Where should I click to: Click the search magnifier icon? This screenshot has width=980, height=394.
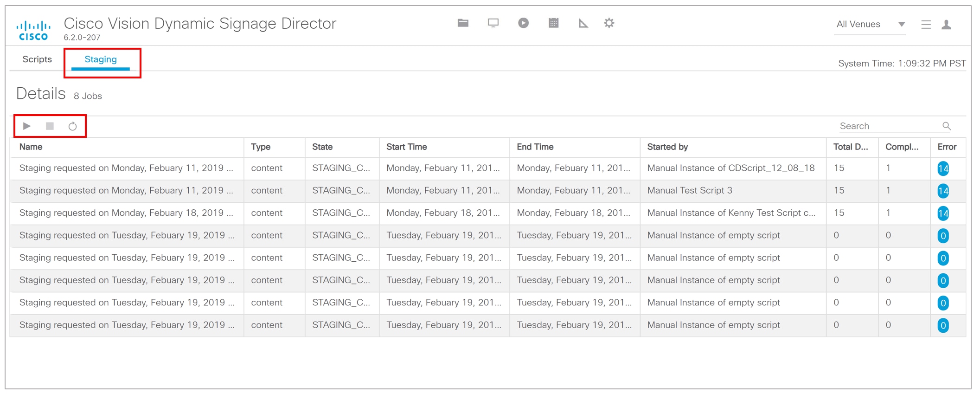[947, 126]
